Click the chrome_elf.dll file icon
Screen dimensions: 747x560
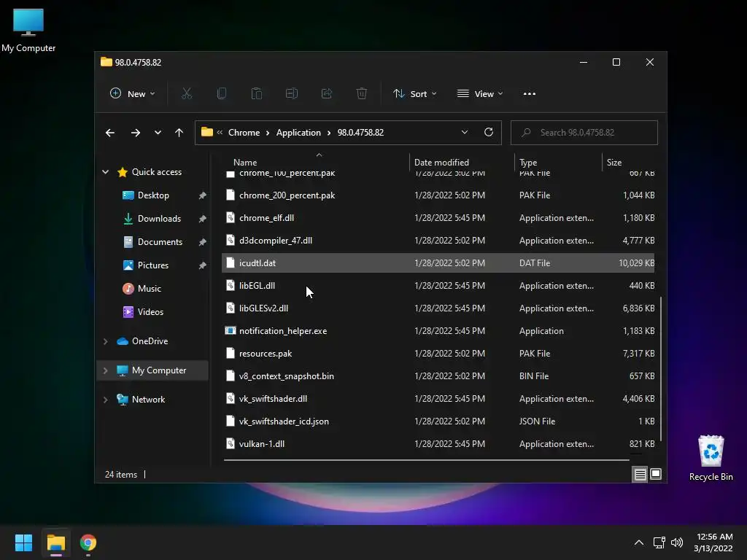pos(230,217)
